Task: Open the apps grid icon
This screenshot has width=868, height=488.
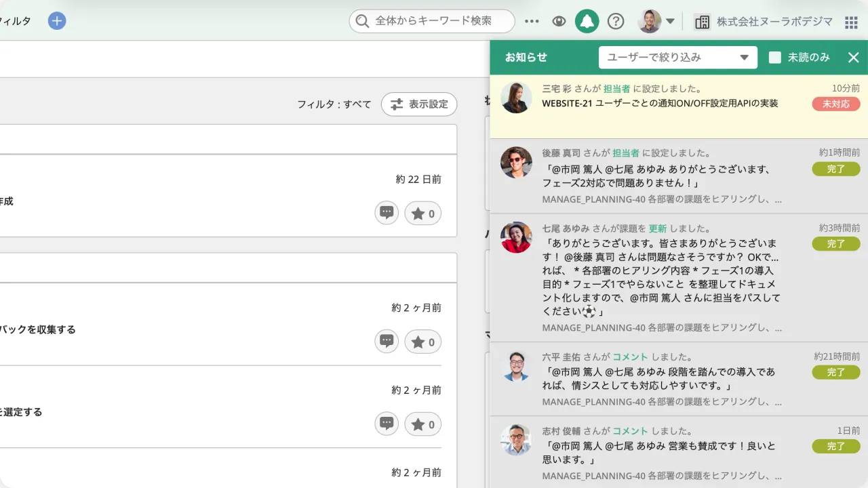Action: click(x=851, y=22)
